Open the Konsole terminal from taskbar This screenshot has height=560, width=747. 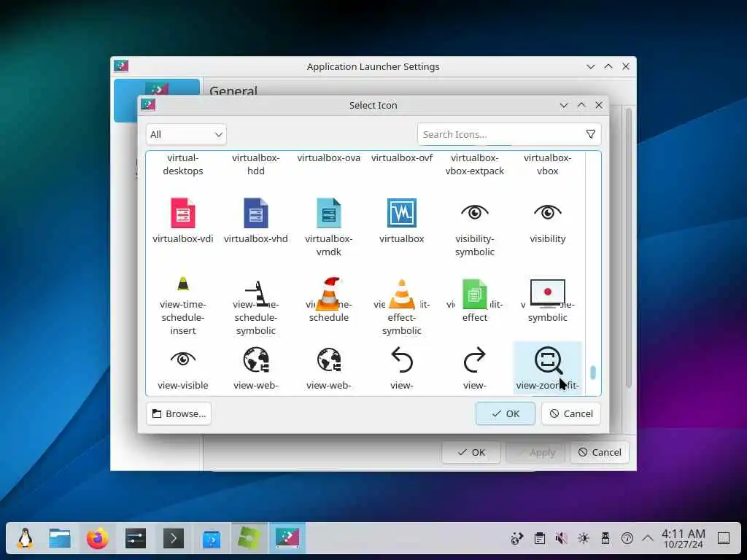174,539
